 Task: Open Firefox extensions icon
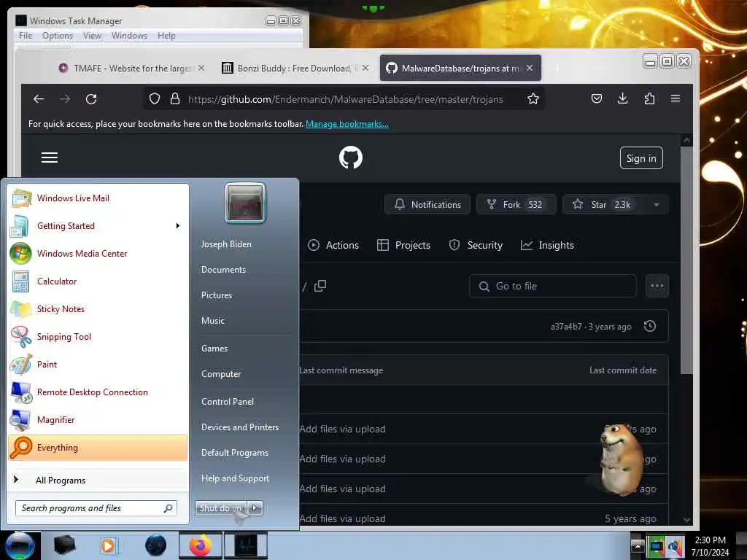pyautogui.click(x=649, y=98)
